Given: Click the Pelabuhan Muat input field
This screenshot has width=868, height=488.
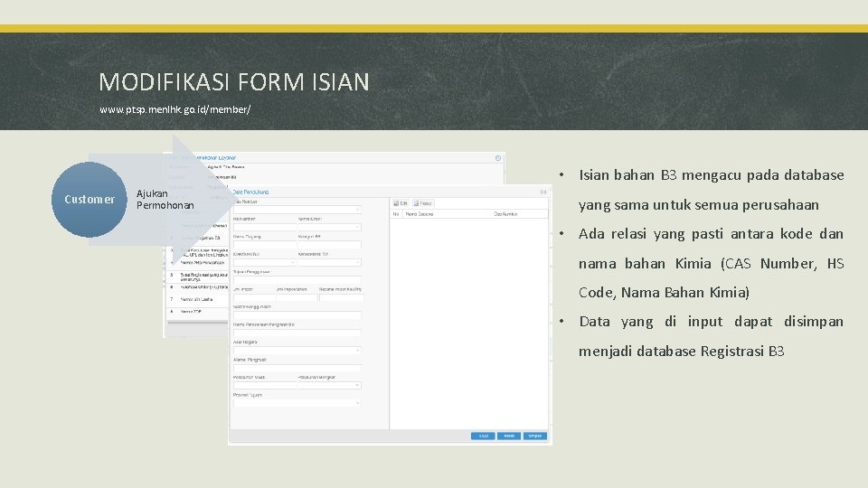Looking at the screenshot, I should tap(265, 386).
